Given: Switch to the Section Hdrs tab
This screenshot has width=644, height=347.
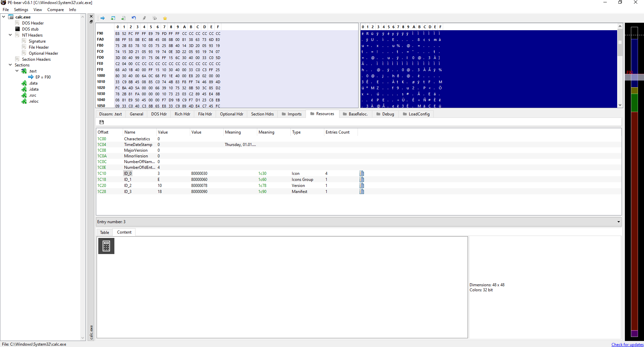Looking at the screenshot, I should [262, 114].
